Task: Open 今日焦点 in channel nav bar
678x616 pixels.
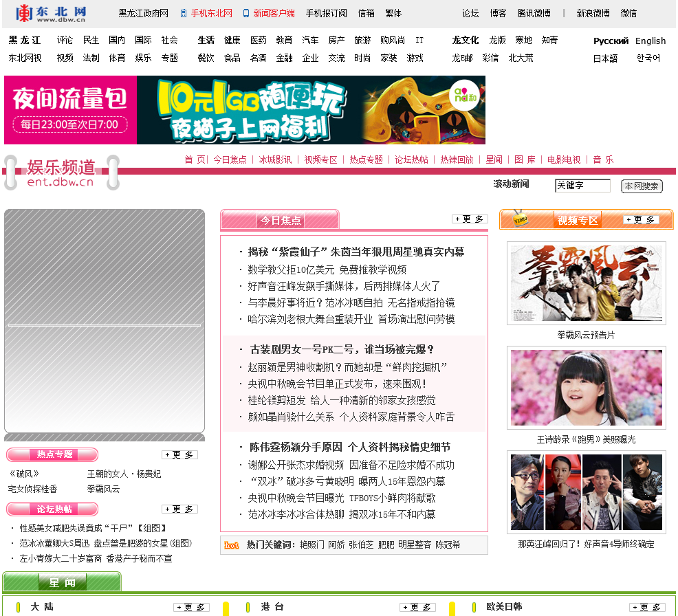Action: pos(230,159)
